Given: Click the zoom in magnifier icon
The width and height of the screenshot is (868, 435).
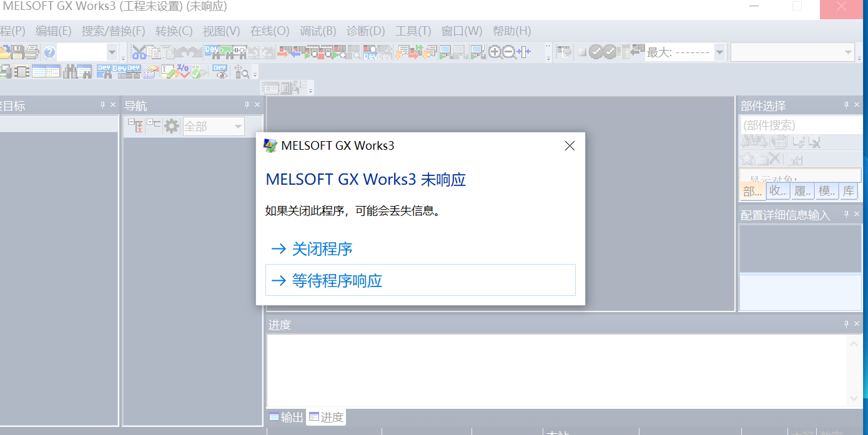Looking at the screenshot, I should pos(495,52).
